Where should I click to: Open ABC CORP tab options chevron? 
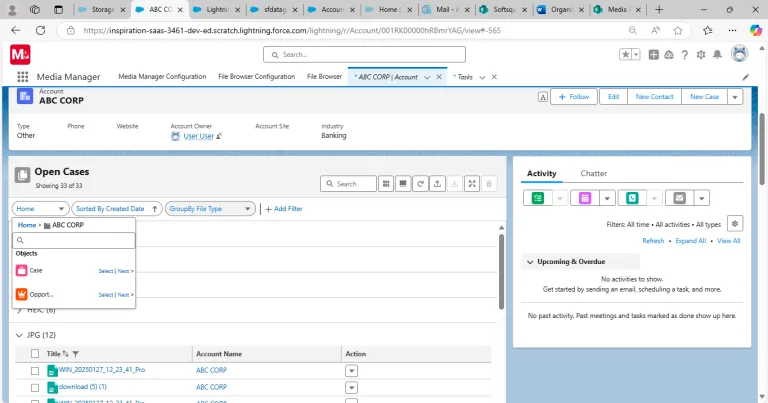click(427, 77)
